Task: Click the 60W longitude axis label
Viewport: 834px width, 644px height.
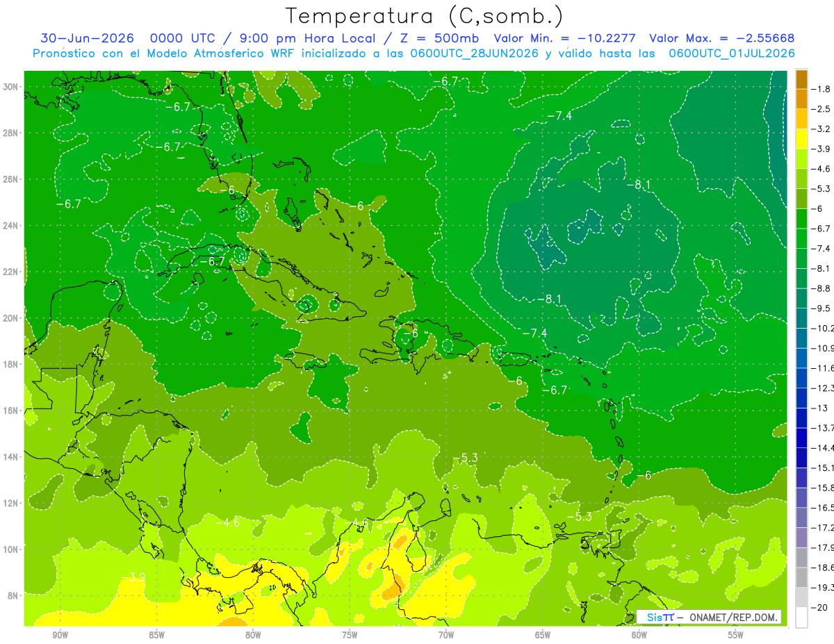Action: click(x=639, y=636)
